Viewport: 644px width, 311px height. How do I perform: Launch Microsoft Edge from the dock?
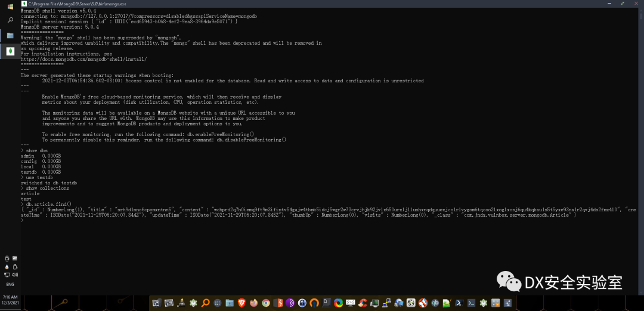point(339,303)
